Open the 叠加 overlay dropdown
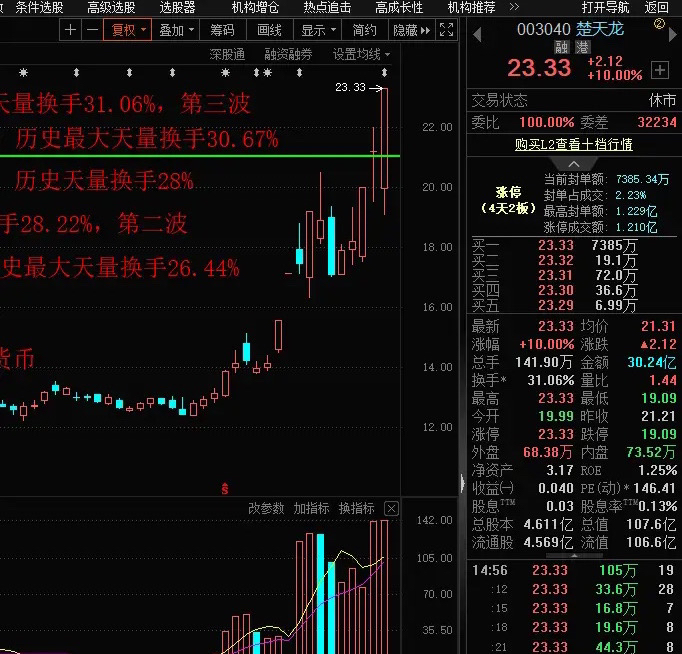682x654 pixels. [176, 30]
